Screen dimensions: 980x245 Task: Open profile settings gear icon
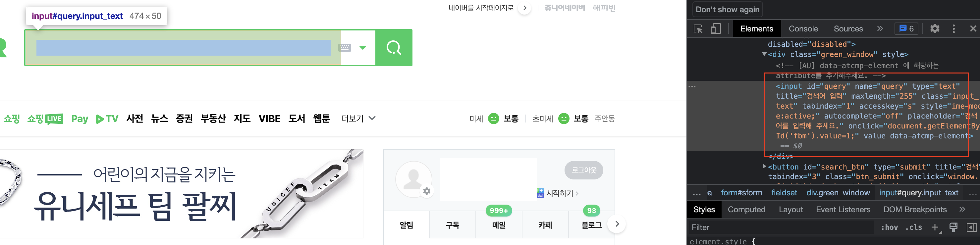[x=427, y=191]
